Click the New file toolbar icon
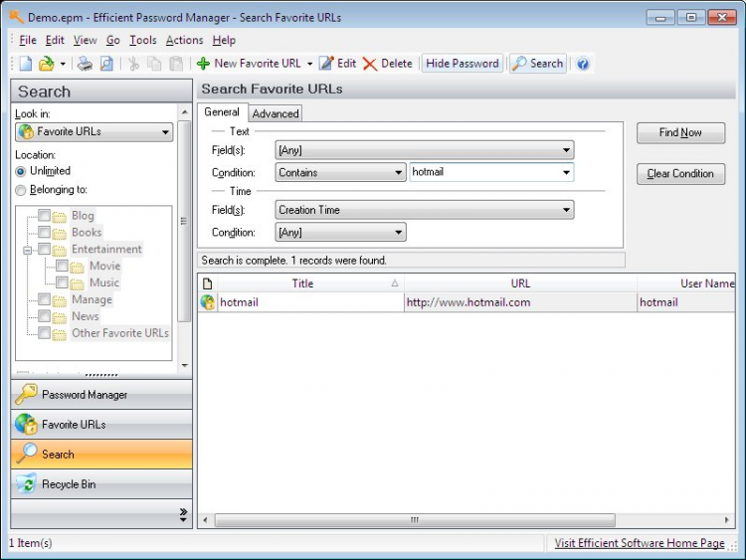Viewport: 746px width, 560px height. coord(25,64)
